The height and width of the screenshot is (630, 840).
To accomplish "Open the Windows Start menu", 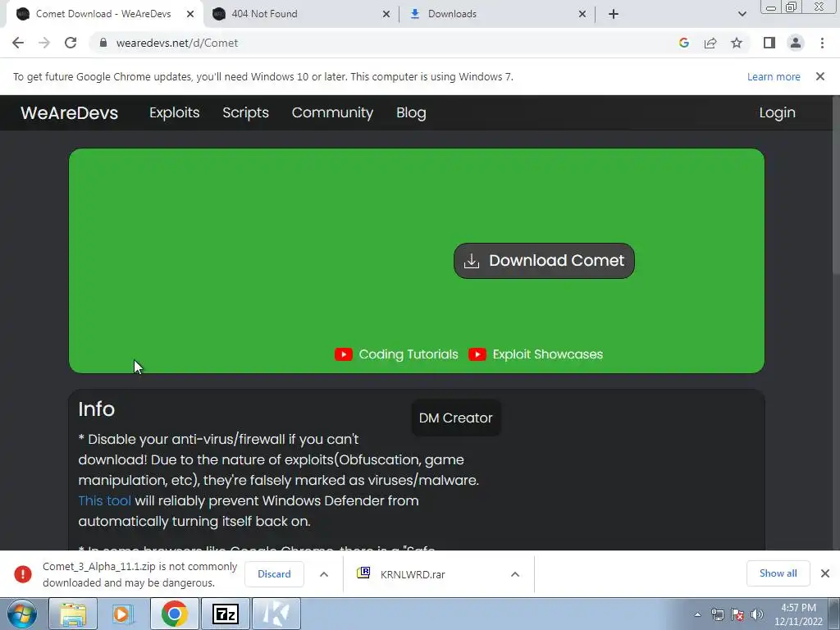I will tap(22, 614).
